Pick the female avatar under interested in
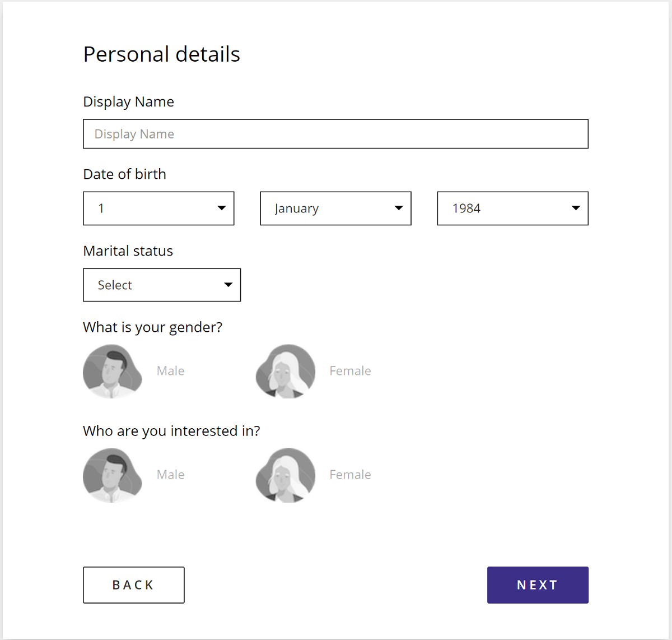 [x=286, y=475]
